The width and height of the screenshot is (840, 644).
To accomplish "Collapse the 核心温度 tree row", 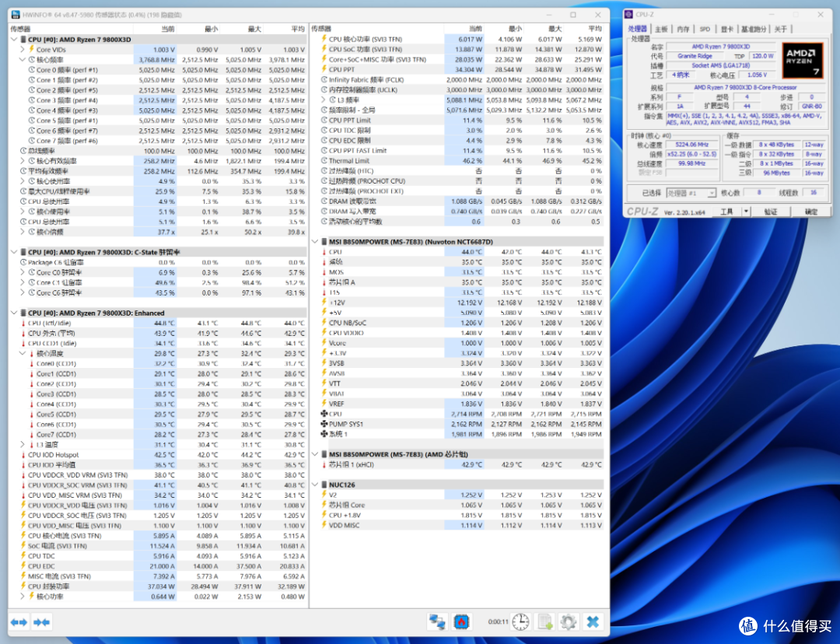I will pyautogui.click(x=23, y=353).
